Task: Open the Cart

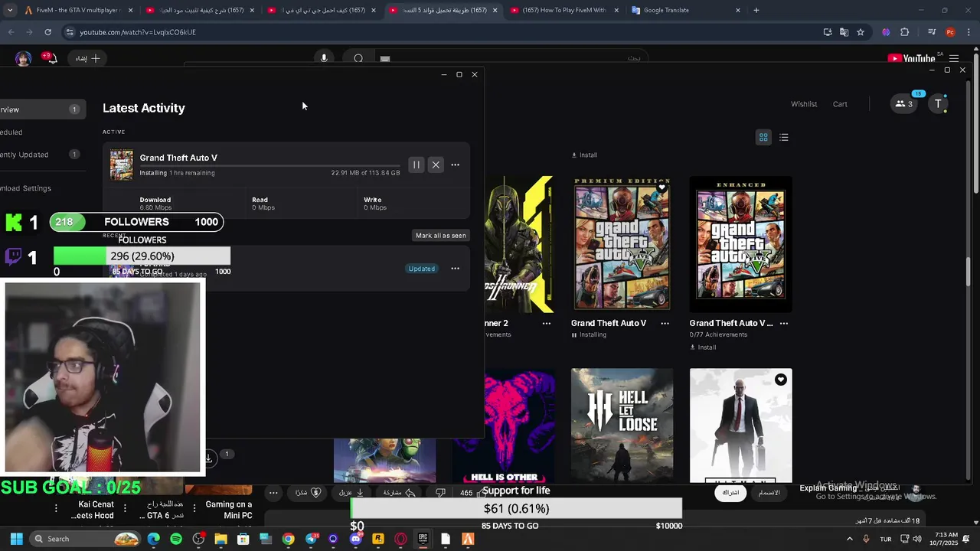Action: (840, 104)
